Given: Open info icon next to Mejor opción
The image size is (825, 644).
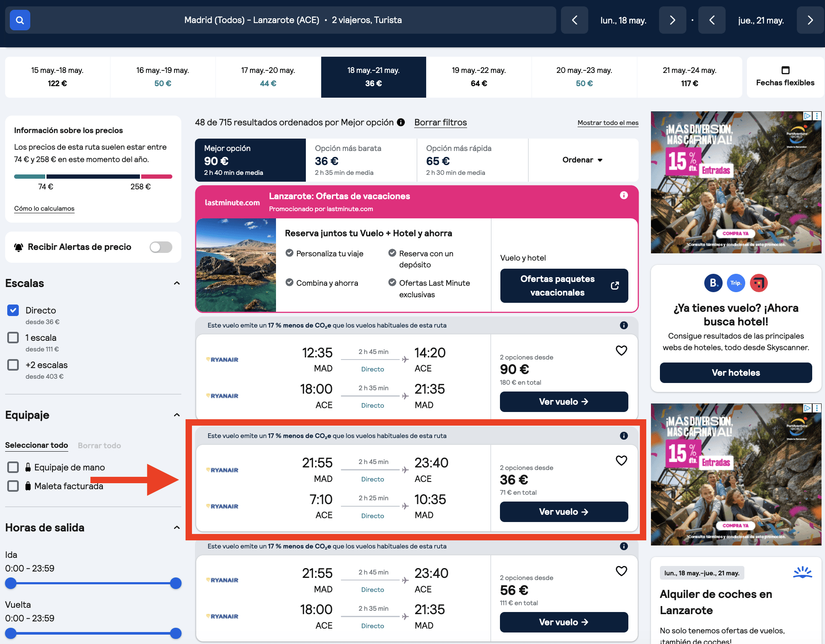Looking at the screenshot, I should [x=401, y=122].
